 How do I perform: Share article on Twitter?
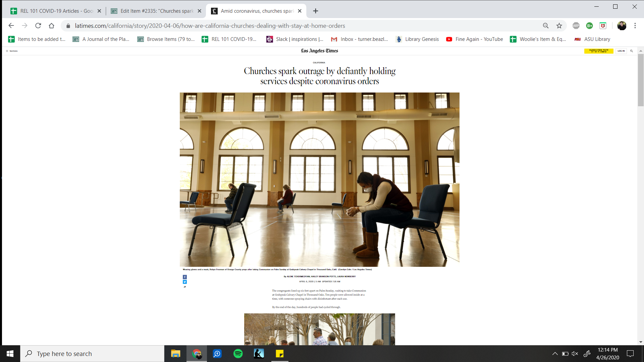coord(185,282)
